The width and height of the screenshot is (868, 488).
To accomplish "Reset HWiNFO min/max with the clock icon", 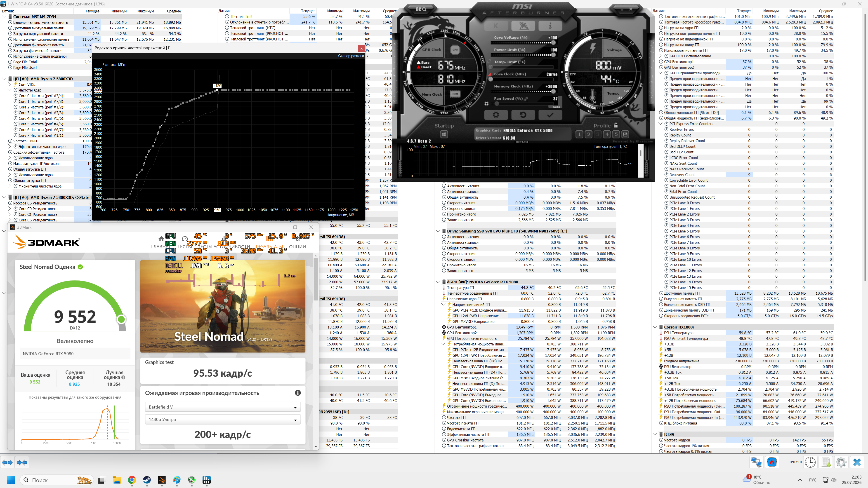I will coord(810,462).
